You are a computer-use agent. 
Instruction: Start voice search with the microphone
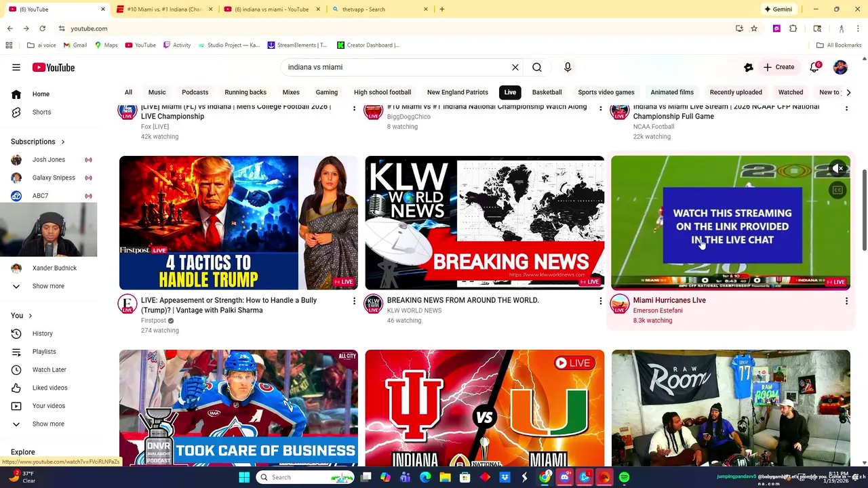point(568,67)
